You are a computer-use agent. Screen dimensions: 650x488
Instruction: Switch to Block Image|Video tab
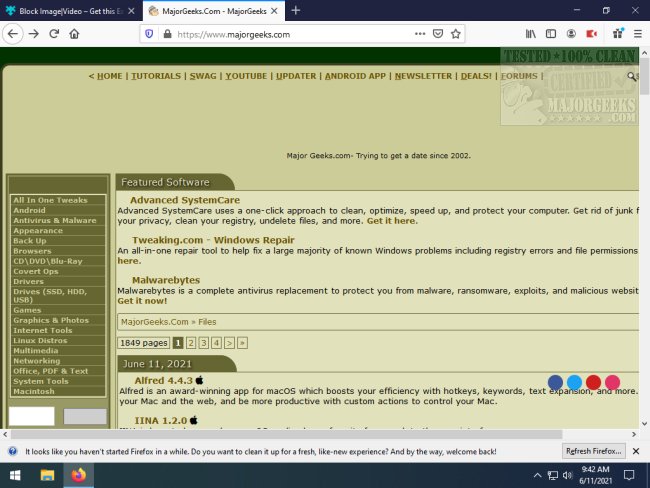(71, 11)
